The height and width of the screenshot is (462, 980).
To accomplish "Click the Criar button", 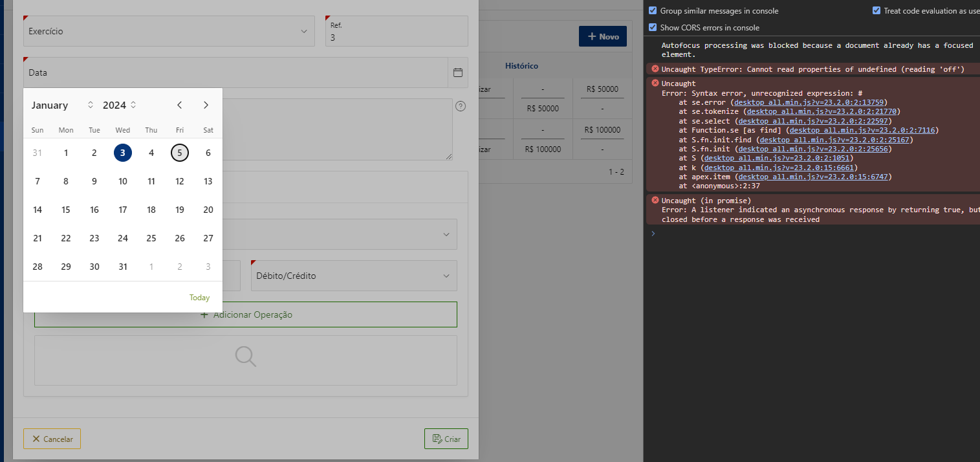I will [446, 439].
